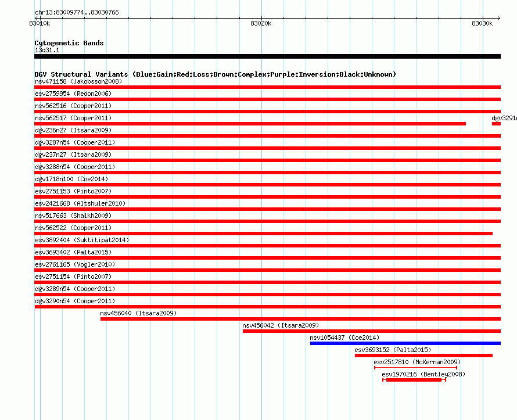
Task: Click the red bar under esv3693152
Action: click(x=423, y=356)
